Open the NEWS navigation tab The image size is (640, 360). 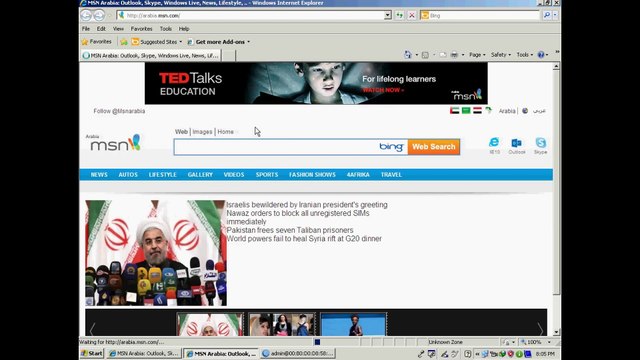99,175
